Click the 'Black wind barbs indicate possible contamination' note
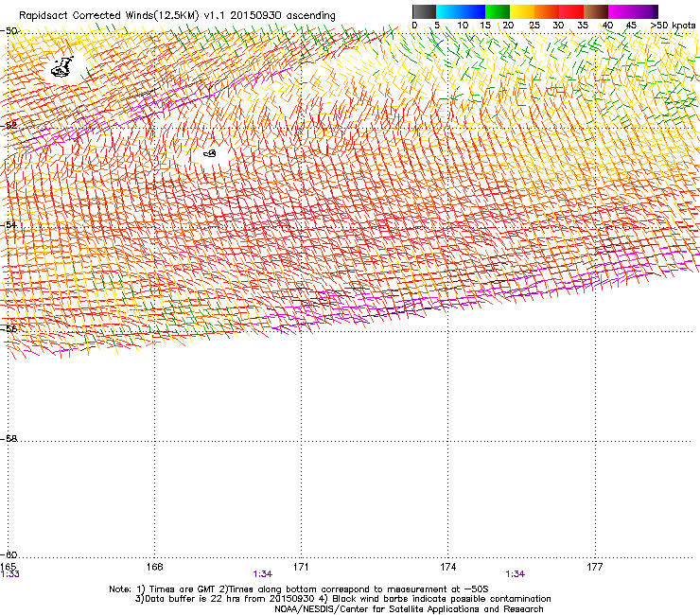Screen dimensions: 700x615 [x=435, y=599]
